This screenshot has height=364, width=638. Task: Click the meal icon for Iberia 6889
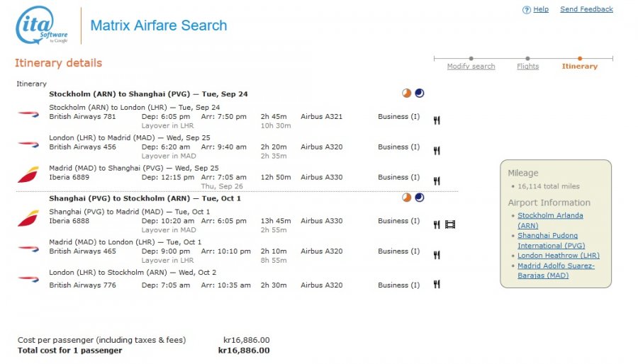pos(437,181)
